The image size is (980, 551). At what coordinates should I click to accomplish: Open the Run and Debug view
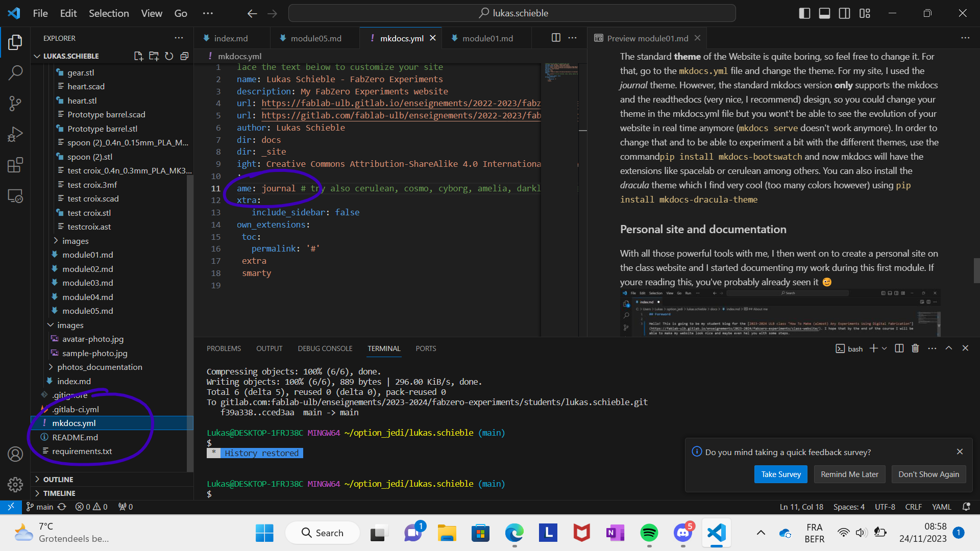[15, 134]
